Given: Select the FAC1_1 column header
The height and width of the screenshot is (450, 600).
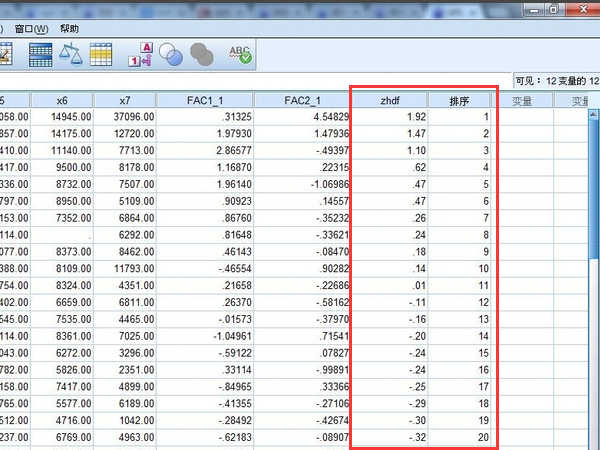Looking at the screenshot, I should 212,100.
